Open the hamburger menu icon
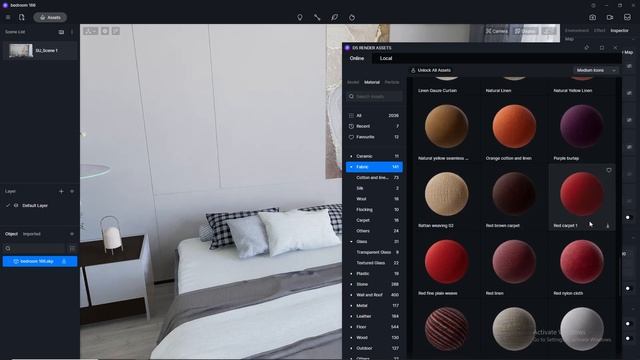 coord(8,18)
